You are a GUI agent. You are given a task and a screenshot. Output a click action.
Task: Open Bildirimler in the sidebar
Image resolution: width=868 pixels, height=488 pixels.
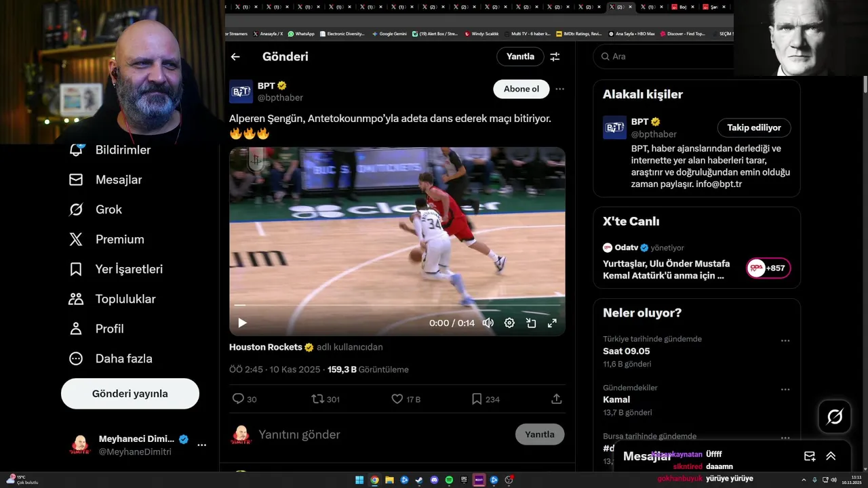tap(110, 150)
